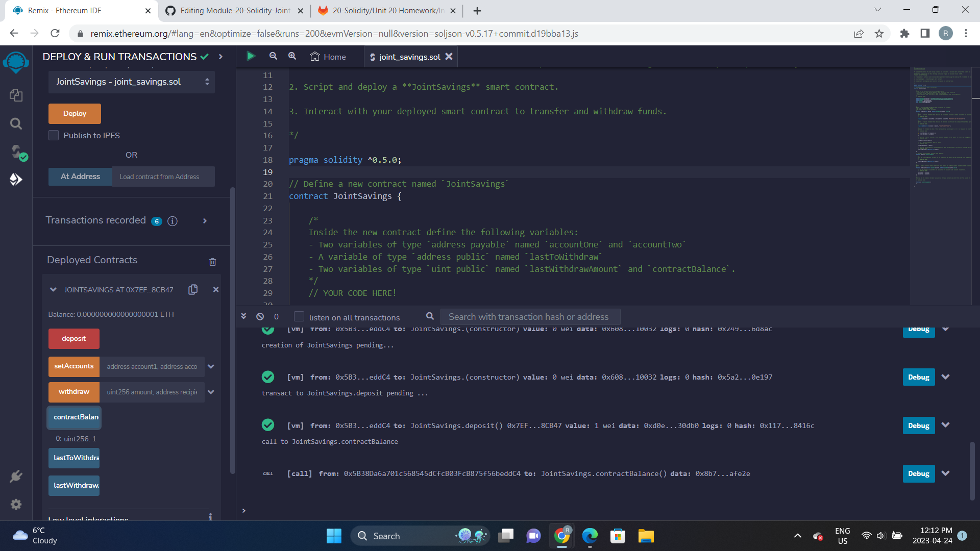Deploy the JointSavings contract
This screenshot has width=980, height=551.
(74, 113)
